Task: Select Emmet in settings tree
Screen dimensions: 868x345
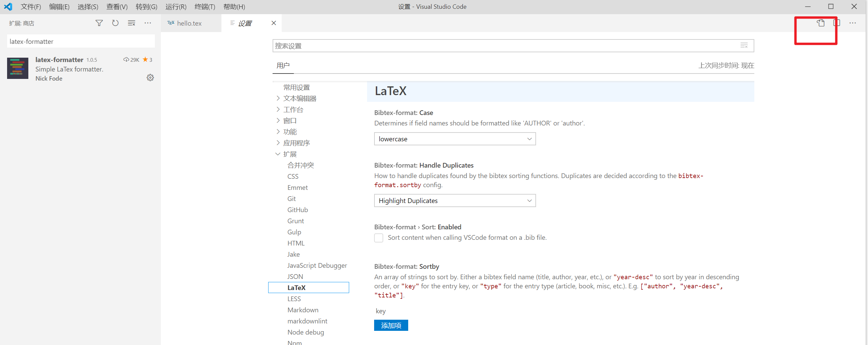Action: 297,188
